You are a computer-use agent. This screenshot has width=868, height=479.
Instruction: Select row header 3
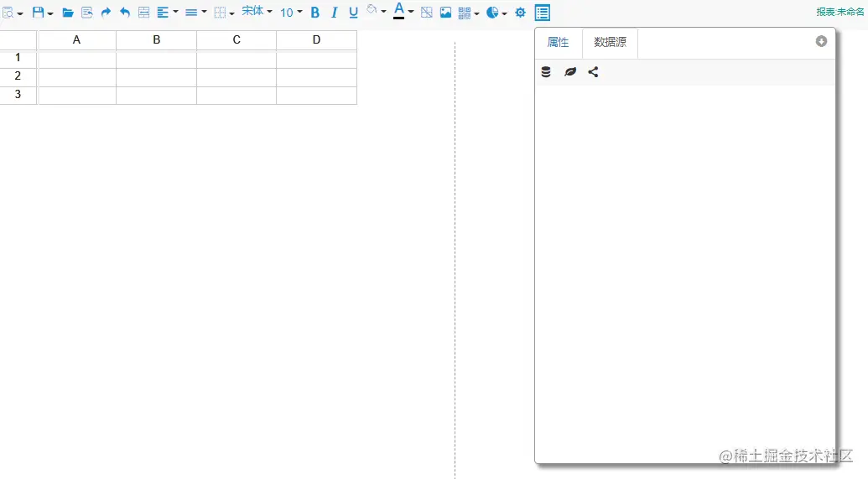[x=18, y=94]
